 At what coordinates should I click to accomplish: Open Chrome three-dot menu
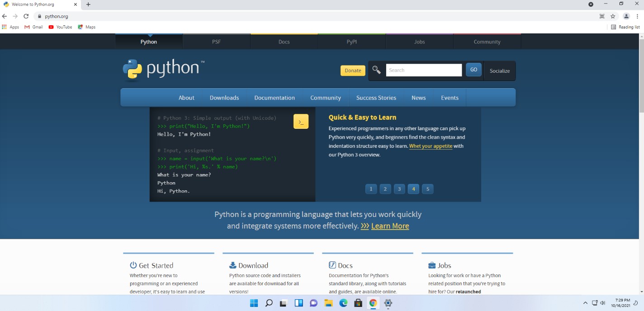pyautogui.click(x=637, y=16)
